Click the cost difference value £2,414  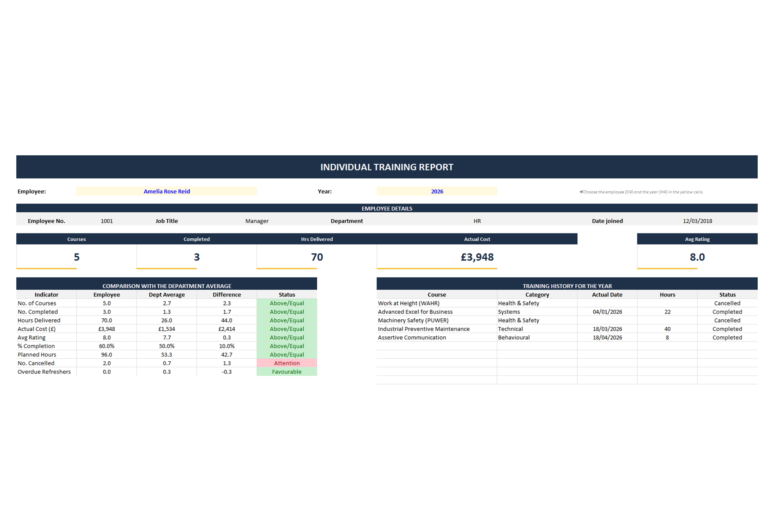coord(227,329)
